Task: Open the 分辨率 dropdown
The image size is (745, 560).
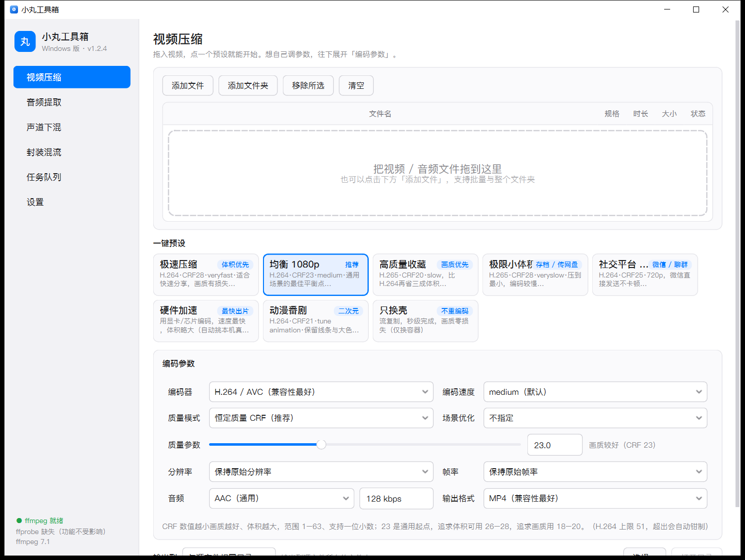Action: coord(321,472)
